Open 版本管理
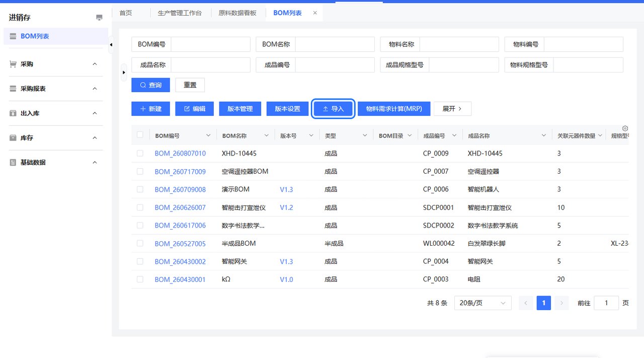The image size is (644, 358). point(240,109)
